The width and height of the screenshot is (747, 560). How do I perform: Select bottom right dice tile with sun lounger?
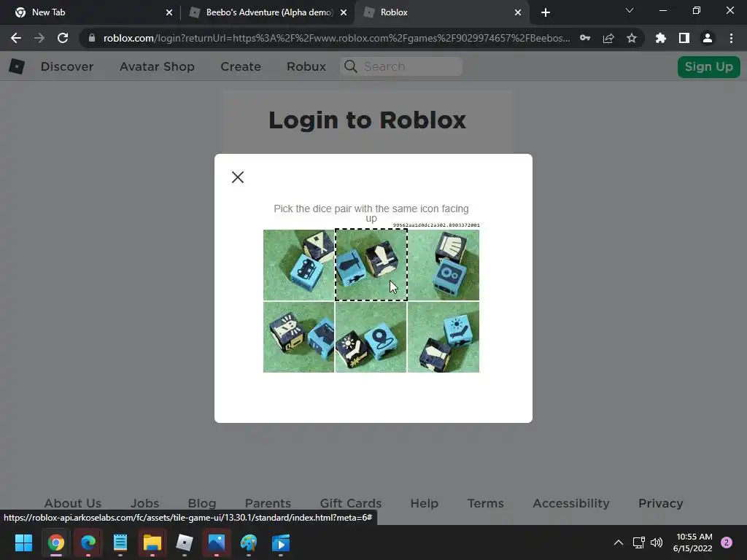pyautogui.click(x=444, y=337)
